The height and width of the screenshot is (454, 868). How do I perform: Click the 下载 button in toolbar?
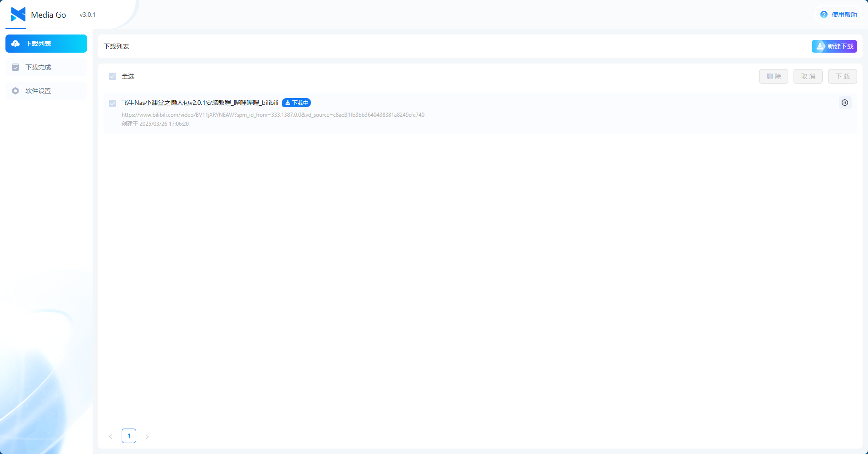point(843,76)
